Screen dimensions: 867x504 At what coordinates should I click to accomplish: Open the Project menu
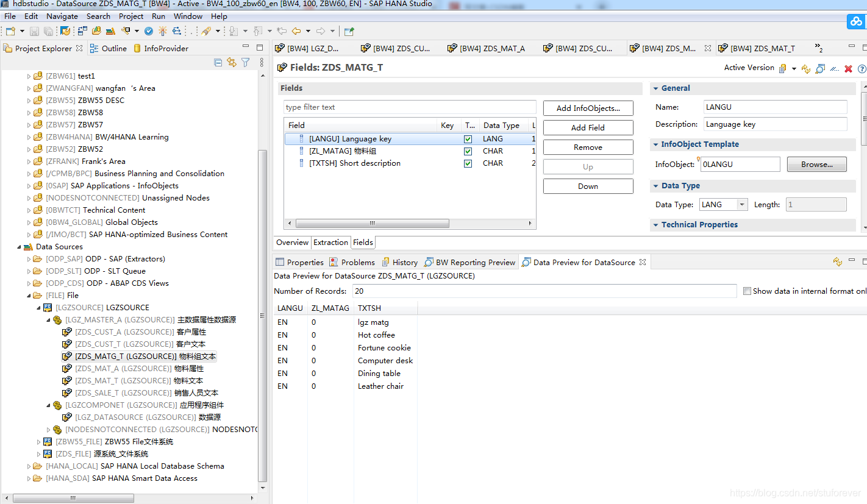[x=131, y=16]
